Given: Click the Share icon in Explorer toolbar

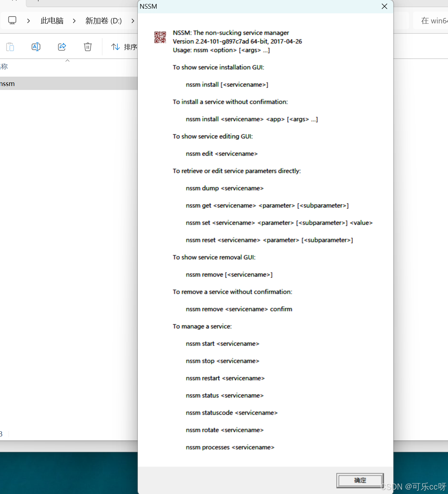Looking at the screenshot, I should click(x=62, y=47).
